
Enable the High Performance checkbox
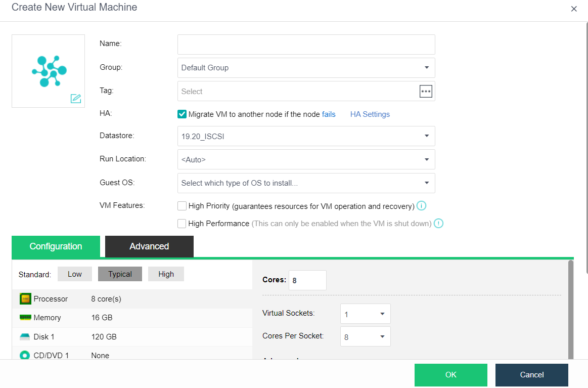point(182,223)
